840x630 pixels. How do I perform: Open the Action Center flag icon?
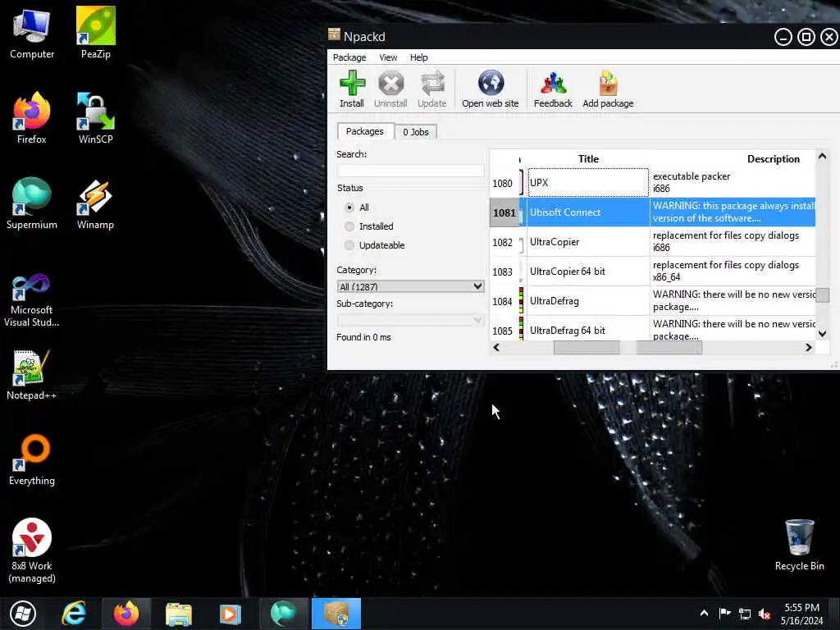coord(725,614)
